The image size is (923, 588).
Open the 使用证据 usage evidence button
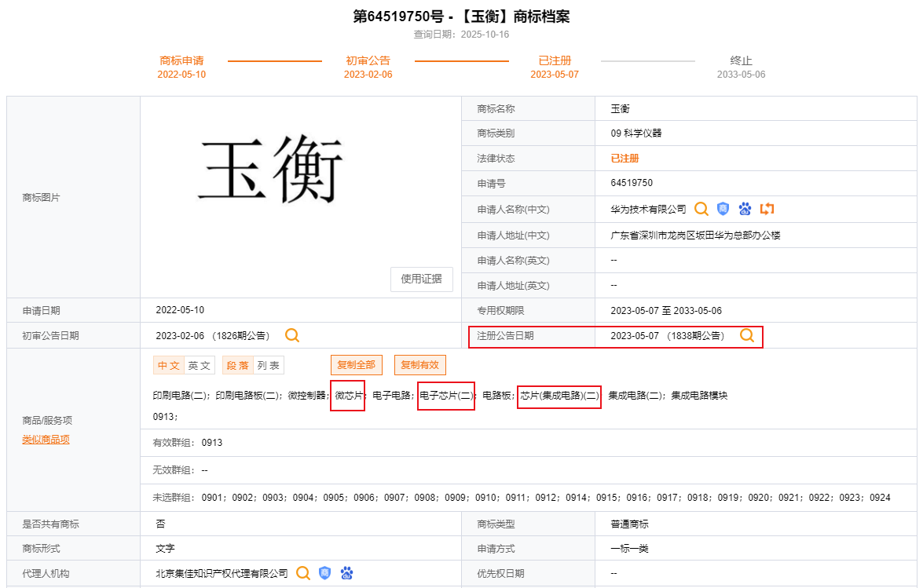click(421, 279)
